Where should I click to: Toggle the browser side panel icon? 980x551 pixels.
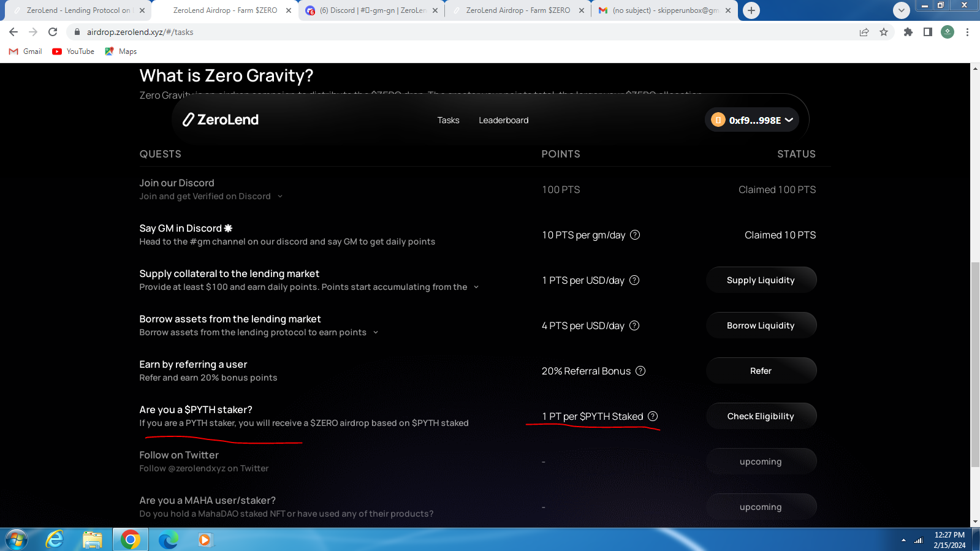pos(928,32)
